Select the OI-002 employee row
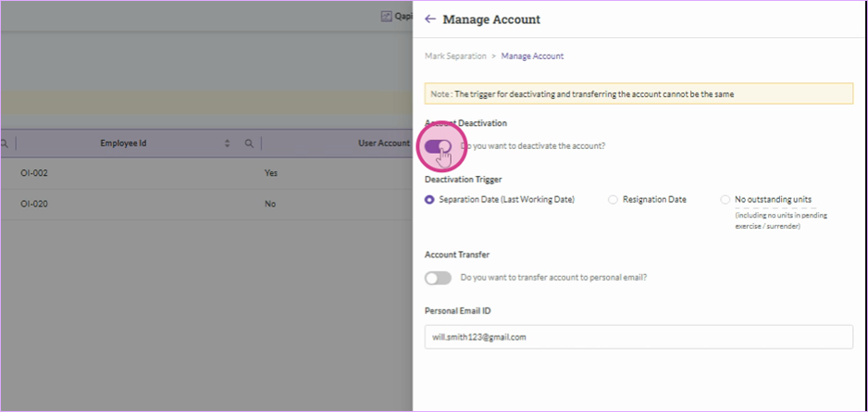868x412 pixels. click(x=206, y=173)
